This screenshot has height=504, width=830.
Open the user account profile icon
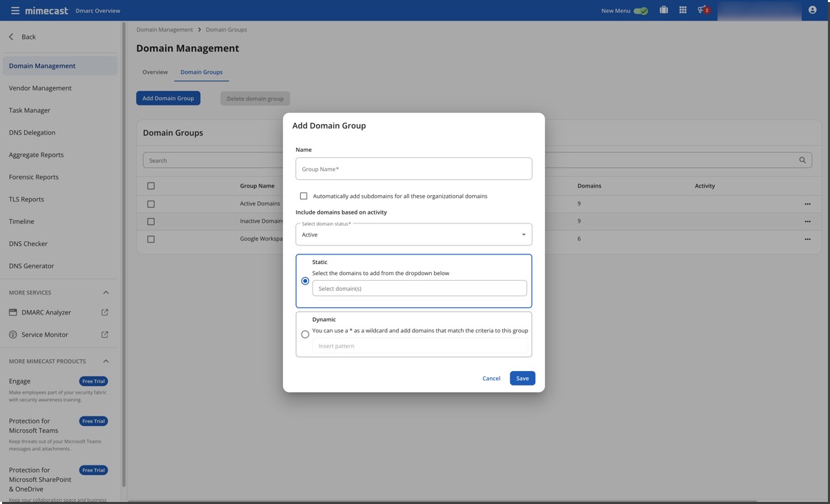812,10
